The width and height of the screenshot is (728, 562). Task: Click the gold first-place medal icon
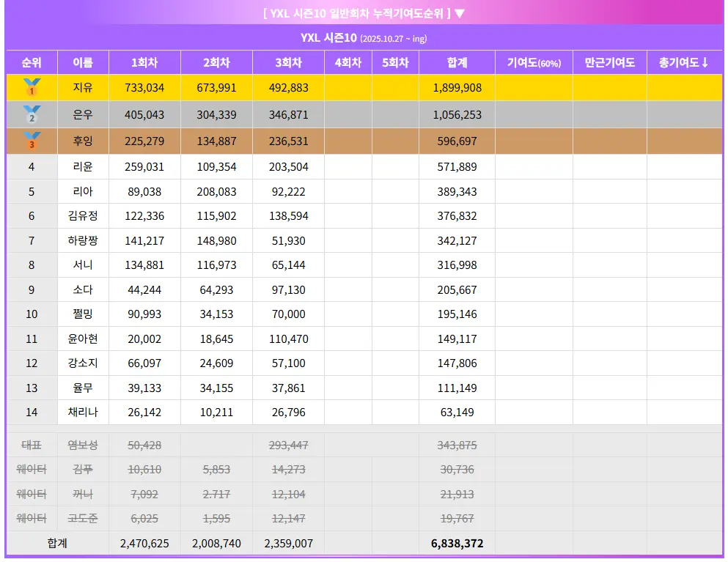(32, 88)
